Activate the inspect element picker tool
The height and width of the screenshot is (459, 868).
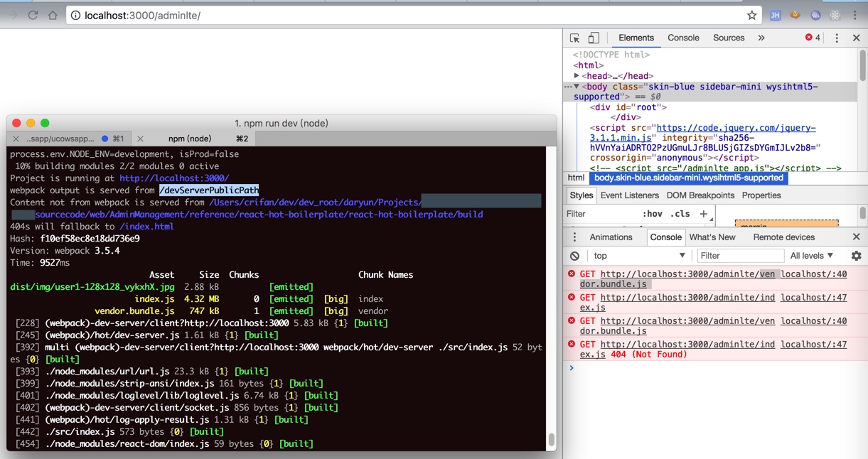575,38
